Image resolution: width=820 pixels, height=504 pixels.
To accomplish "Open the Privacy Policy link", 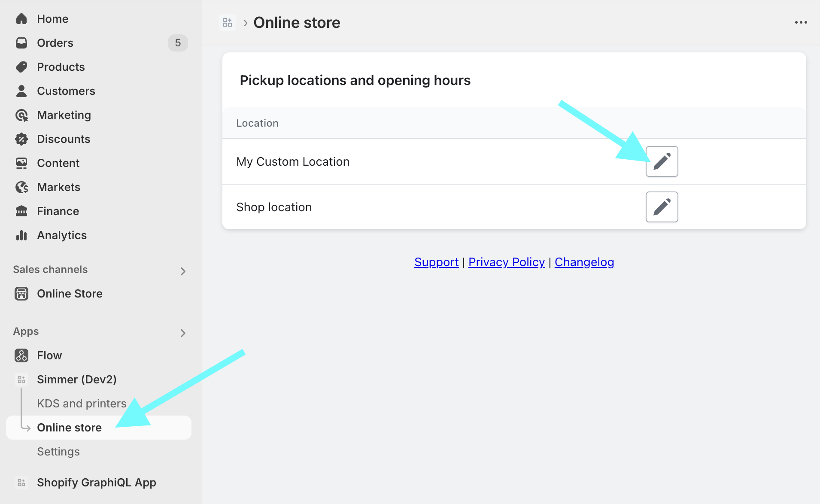I will pyautogui.click(x=507, y=262).
